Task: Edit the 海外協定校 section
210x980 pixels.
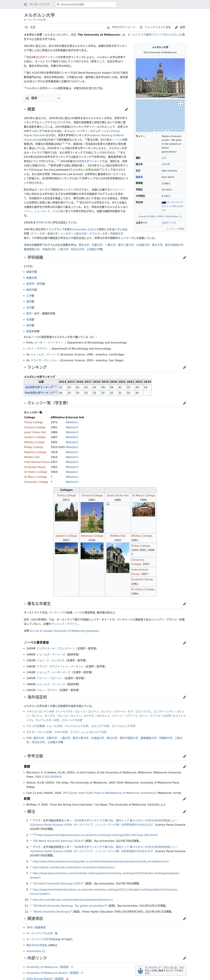Action: click(x=184, y=697)
